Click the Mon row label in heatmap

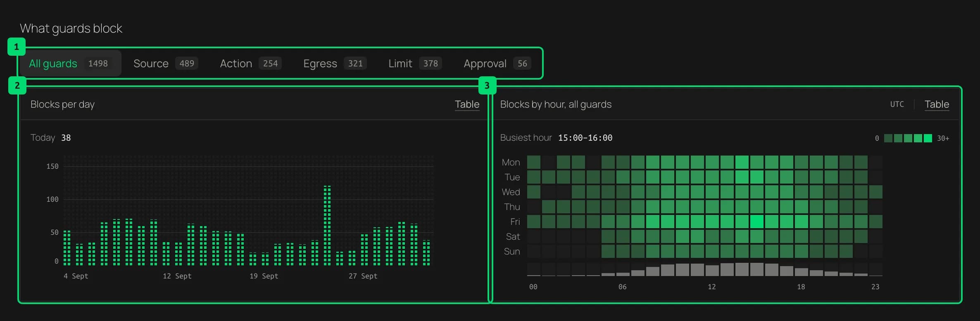(511, 162)
